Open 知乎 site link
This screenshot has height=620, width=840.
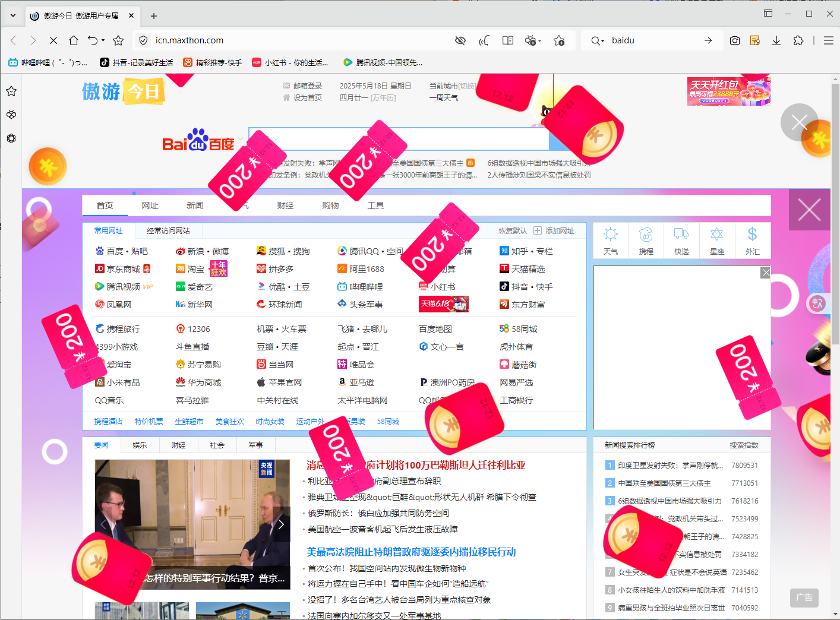[x=520, y=251]
